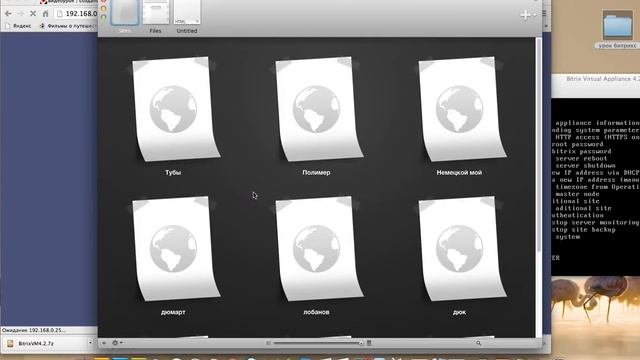Viewport: 640px width, 360px height.
Task: Add a new tab with plus button
Action: [525, 15]
